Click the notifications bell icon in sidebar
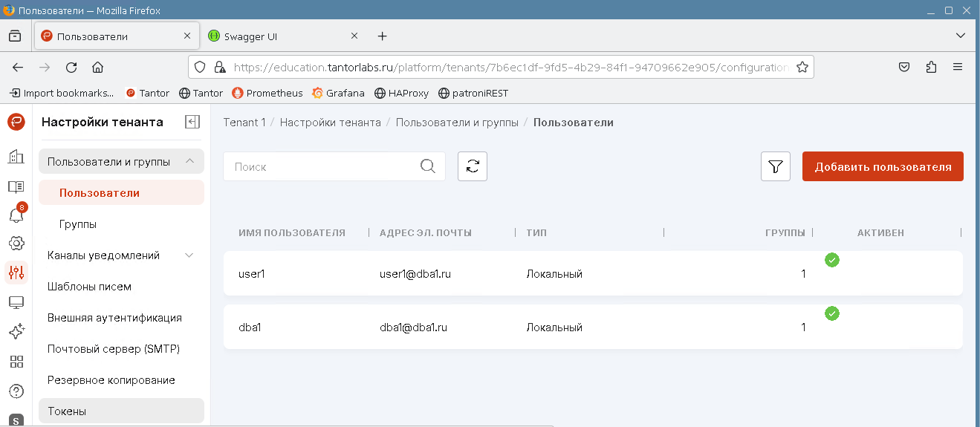980x427 pixels. pos(16,215)
